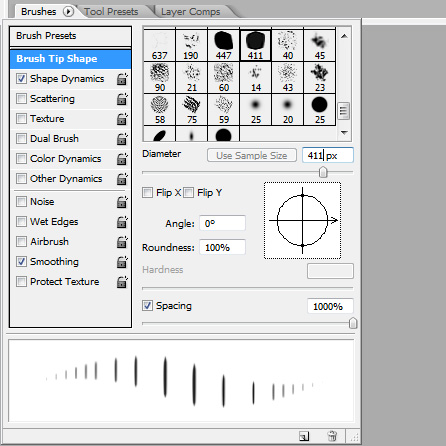The height and width of the screenshot is (446, 446).
Task: Click the Spacing slider handle
Action: [353, 323]
